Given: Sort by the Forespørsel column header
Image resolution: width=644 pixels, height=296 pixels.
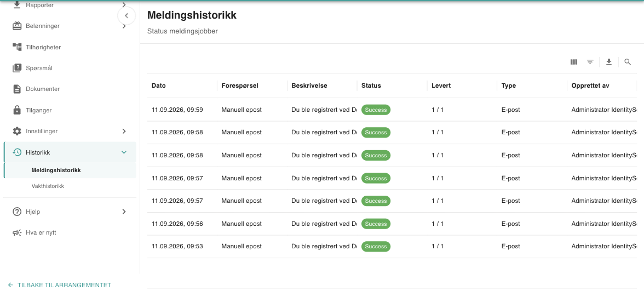Looking at the screenshot, I should [239, 86].
